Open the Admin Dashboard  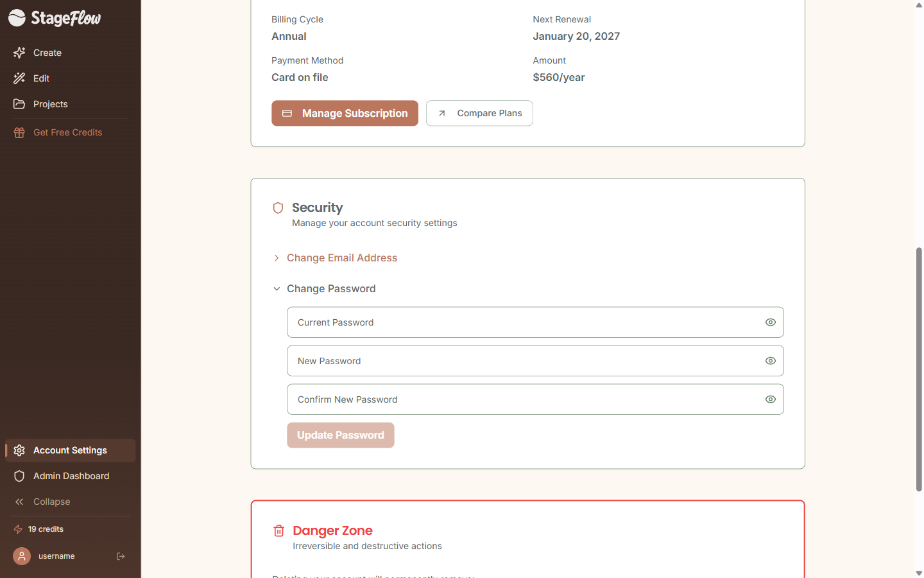click(x=71, y=476)
